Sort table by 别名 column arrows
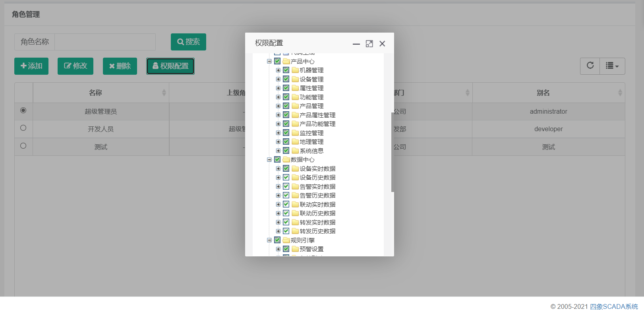This screenshot has width=644, height=314. coord(620,93)
